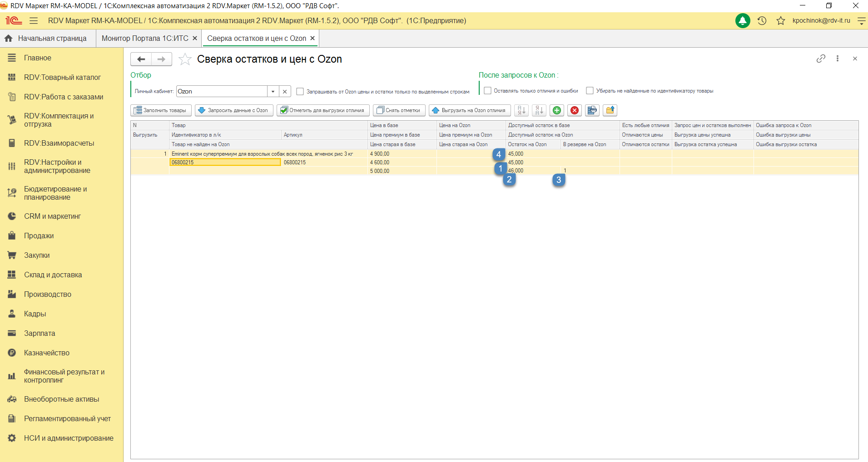Open the notifications bell icon
The width and height of the screenshot is (868, 462).
point(743,21)
